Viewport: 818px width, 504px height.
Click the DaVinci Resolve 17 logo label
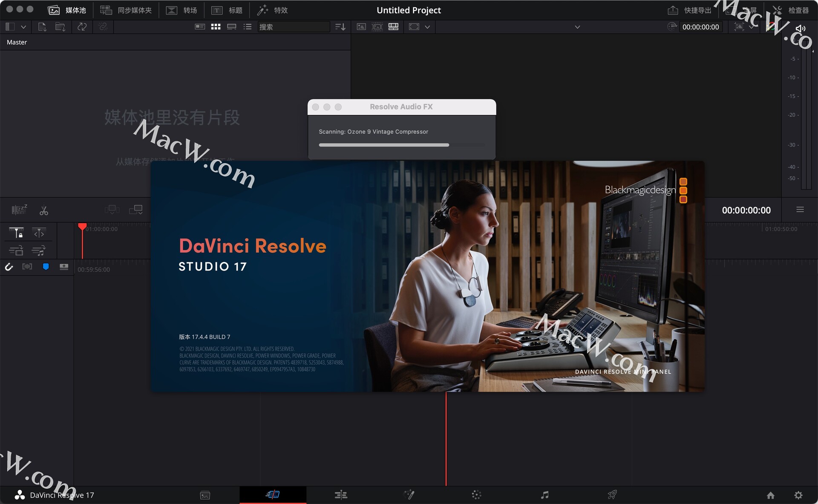(x=55, y=495)
